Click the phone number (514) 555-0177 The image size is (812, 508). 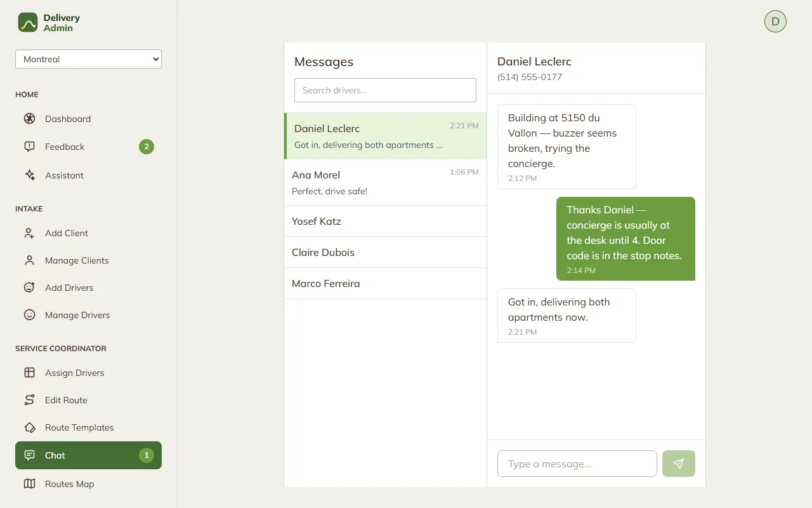pyautogui.click(x=530, y=77)
